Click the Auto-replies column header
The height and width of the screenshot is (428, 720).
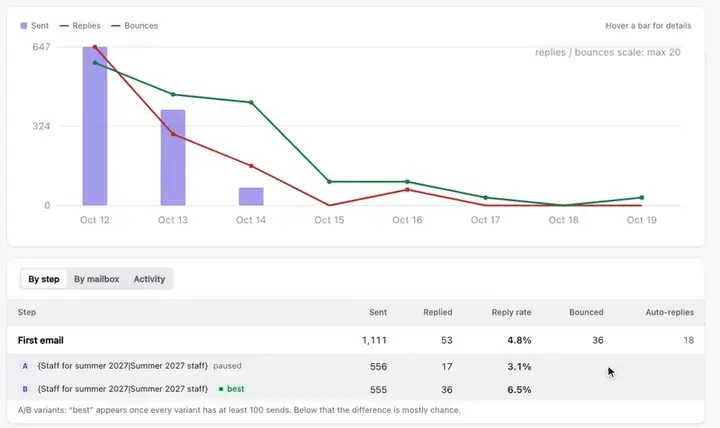tap(669, 312)
